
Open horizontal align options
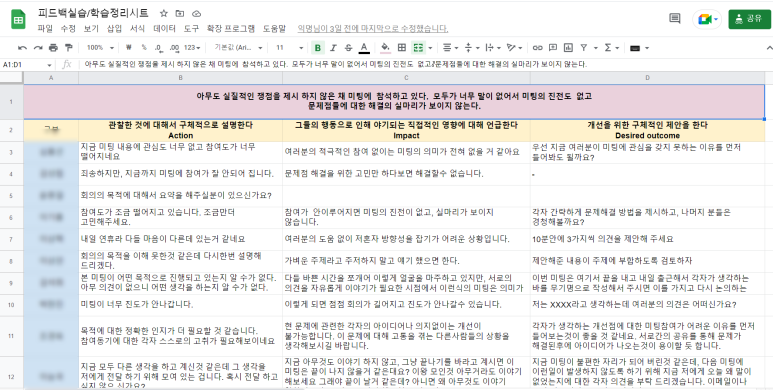coord(450,48)
